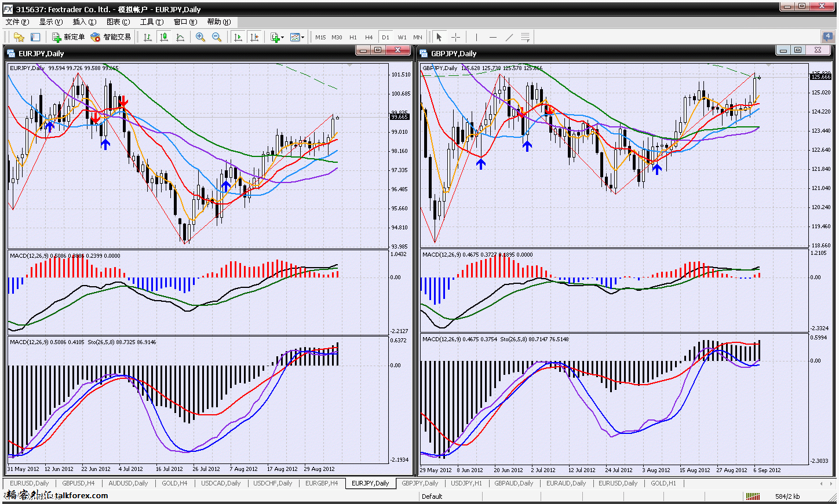Click the Default profile in status bar

point(432,496)
